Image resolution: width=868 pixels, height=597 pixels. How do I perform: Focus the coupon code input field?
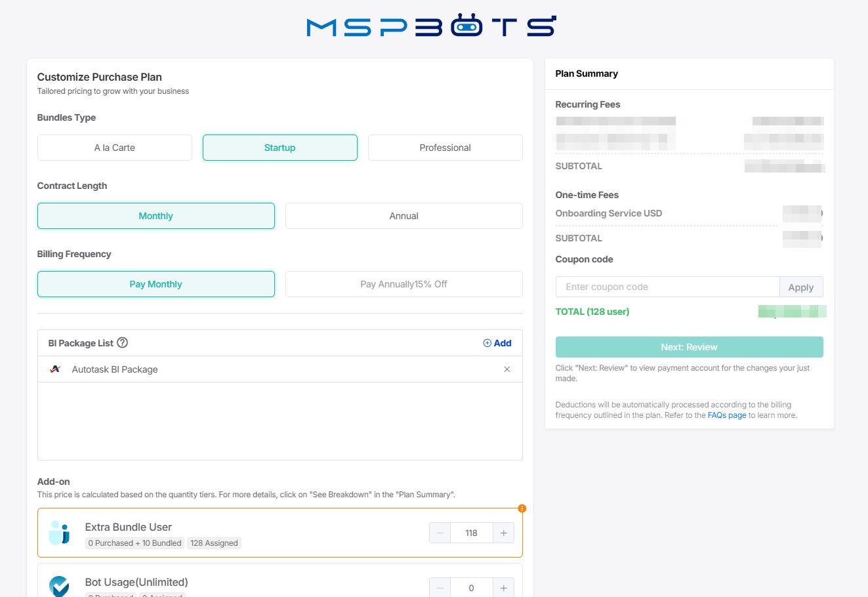[x=667, y=287]
